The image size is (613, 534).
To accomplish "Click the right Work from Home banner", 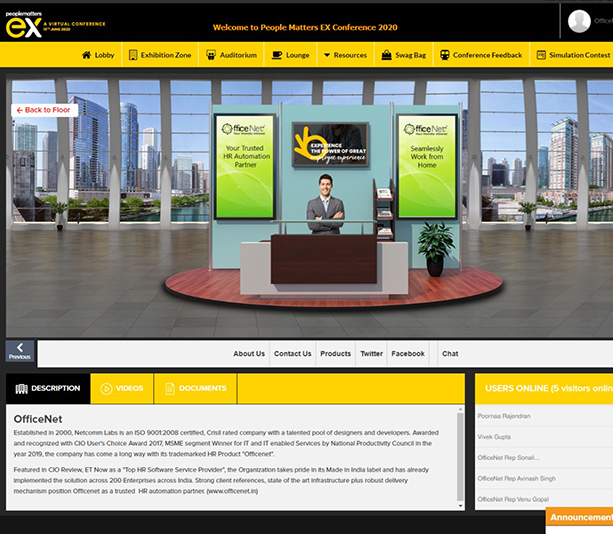I will tap(427, 166).
